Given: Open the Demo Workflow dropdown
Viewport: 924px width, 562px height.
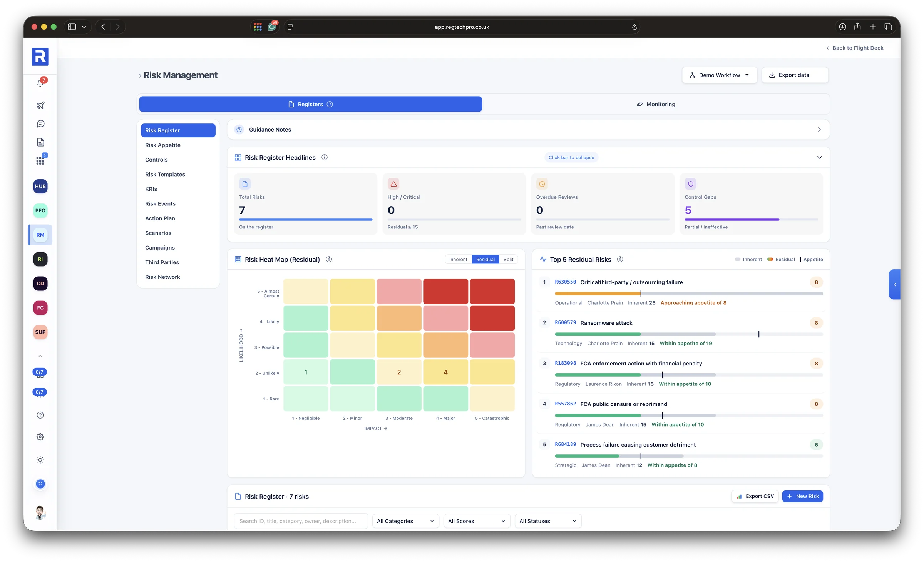Looking at the screenshot, I should pyautogui.click(x=719, y=75).
